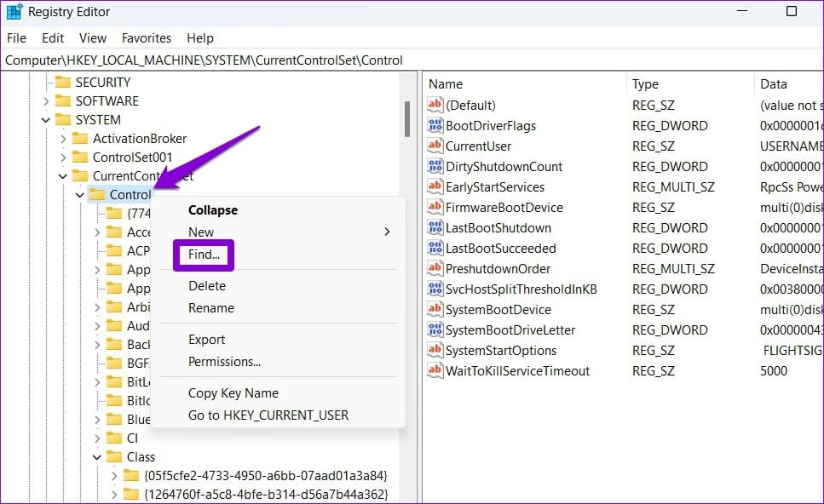Click the registry path address bar
Viewport: 824px width, 504px height.
point(412,60)
